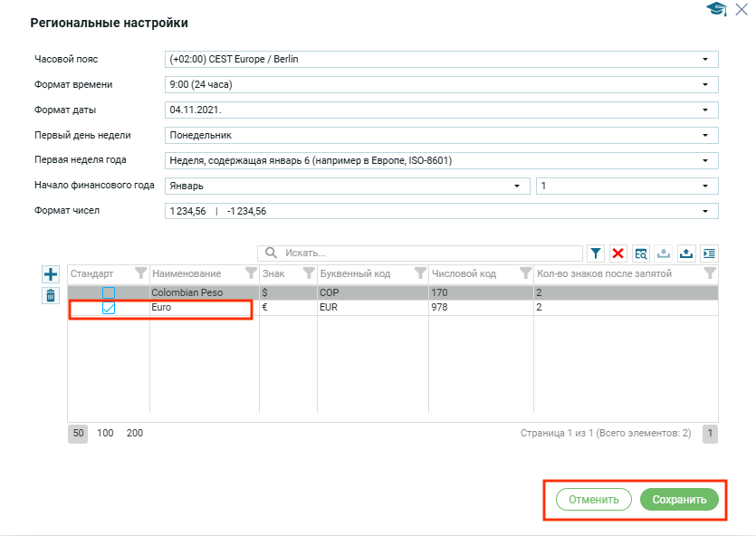
Task: Open the graduation cap help icon
Action: tap(716, 9)
